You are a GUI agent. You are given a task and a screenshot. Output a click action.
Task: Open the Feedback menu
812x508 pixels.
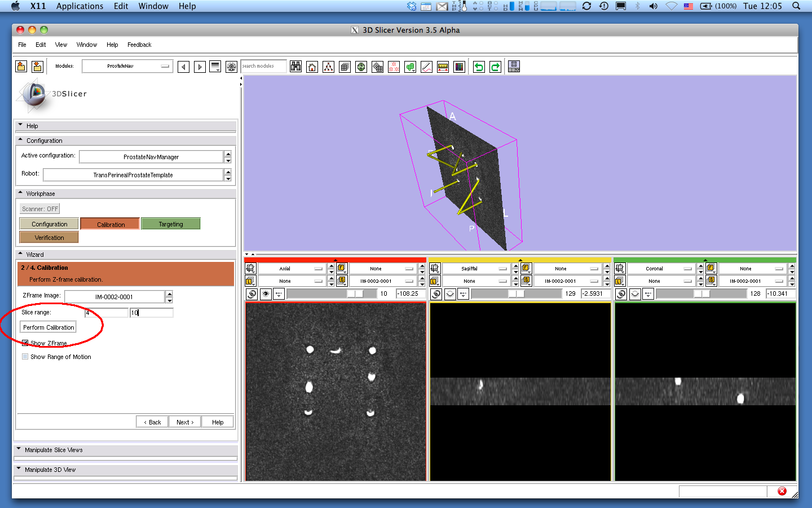(139, 45)
